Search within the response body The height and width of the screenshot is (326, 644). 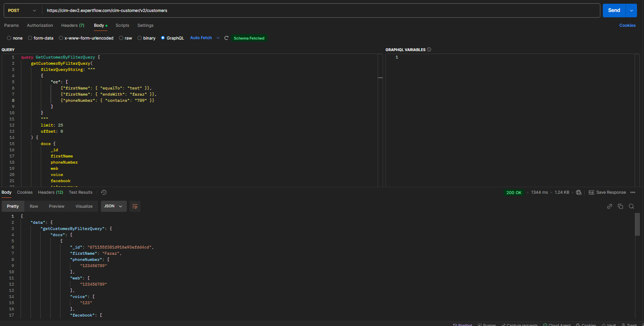click(631, 206)
